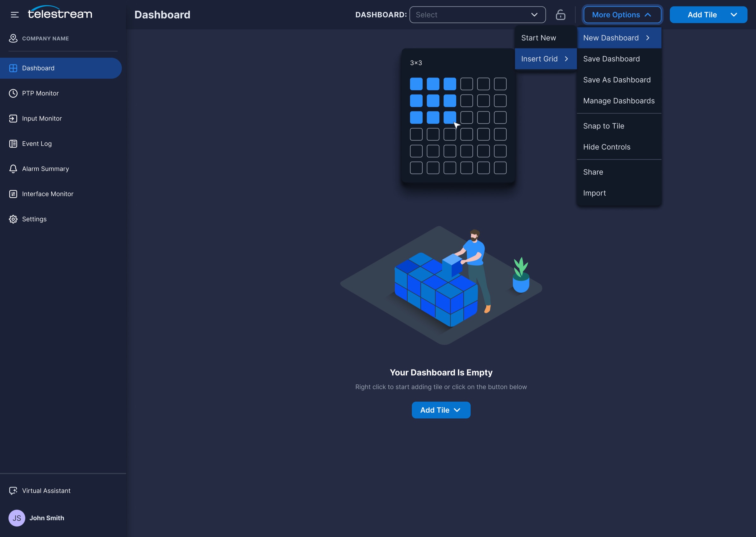This screenshot has width=756, height=537.
Task: Select Save Dashboard menu option
Action: point(619,59)
